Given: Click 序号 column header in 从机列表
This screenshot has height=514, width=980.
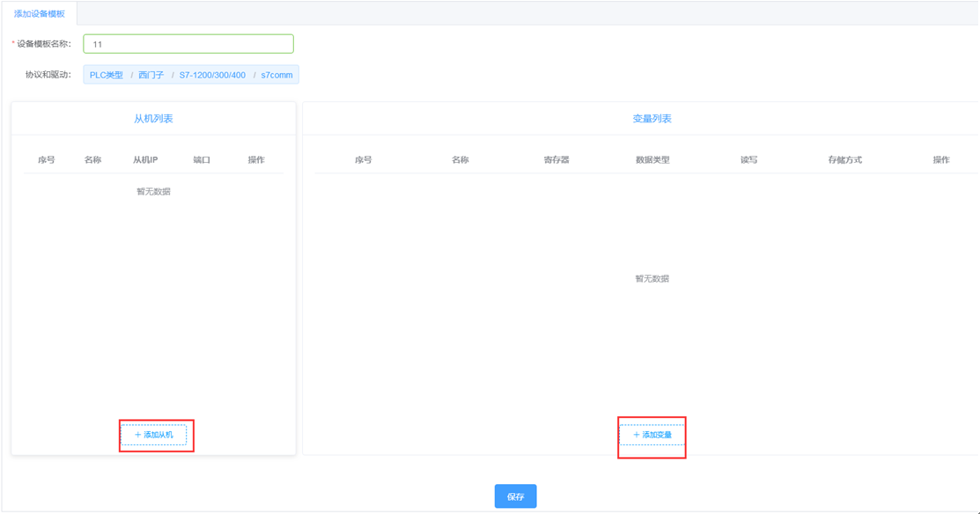Looking at the screenshot, I should (x=47, y=160).
